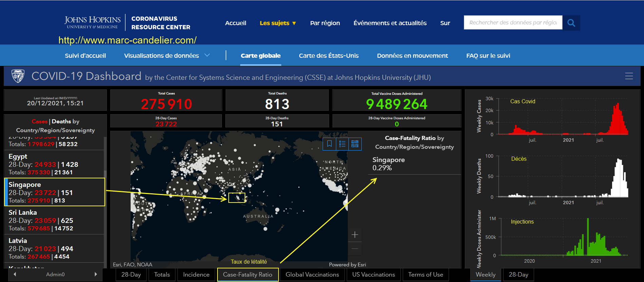Switch charts to Weekly view

coord(486,275)
